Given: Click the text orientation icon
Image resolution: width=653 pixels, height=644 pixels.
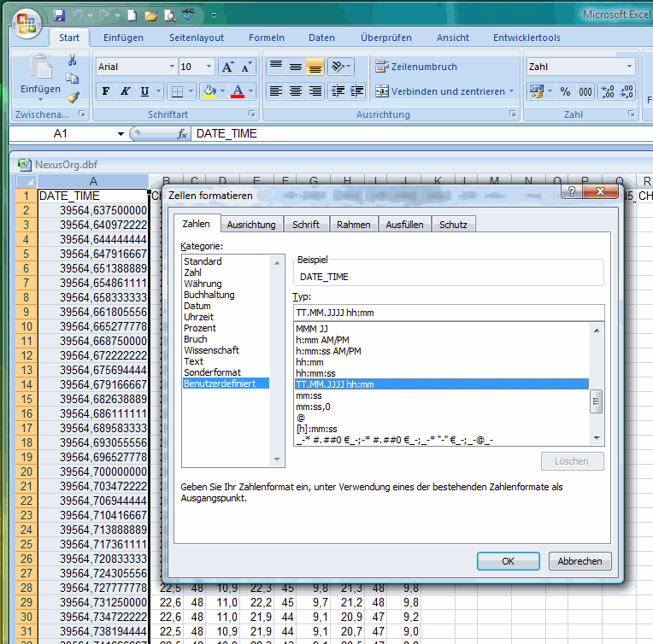Looking at the screenshot, I should [338, 67].
